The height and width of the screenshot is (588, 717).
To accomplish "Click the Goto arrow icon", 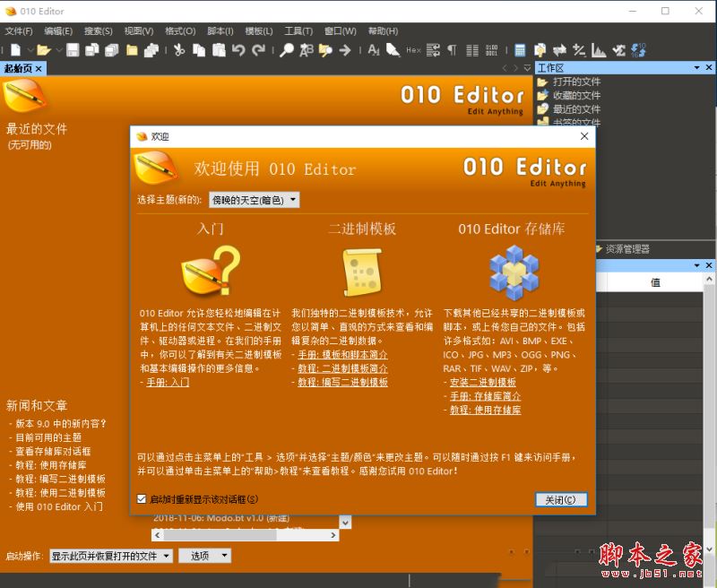I will (x=345, y=49).
